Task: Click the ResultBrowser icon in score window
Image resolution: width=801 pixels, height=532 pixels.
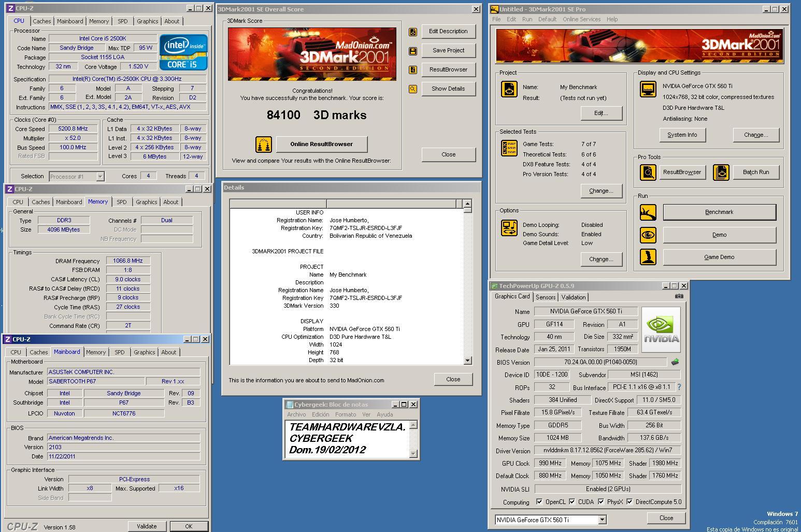Action: [x=413, y=70]
